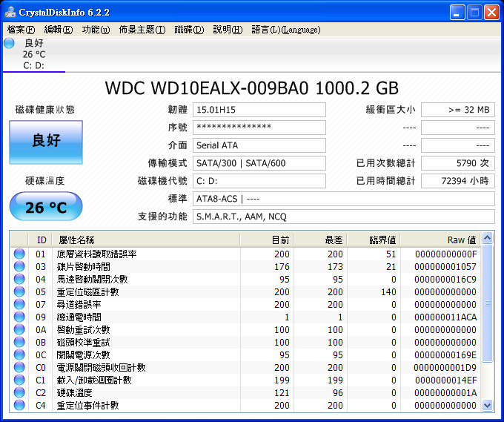504x422 pixels.
Task: Click the masked serial number field
Action: pos(259,128)
